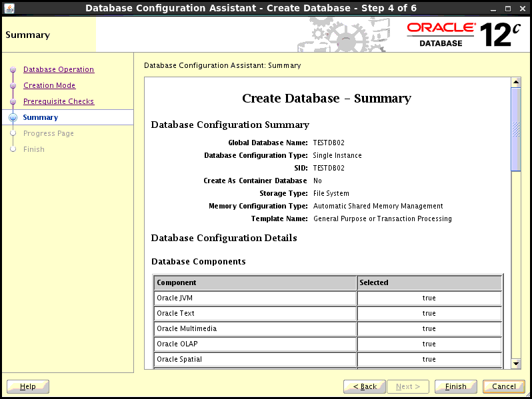532x399 pixels.
Task: Click the Database Components heading
Action: (x=199, y=261)
